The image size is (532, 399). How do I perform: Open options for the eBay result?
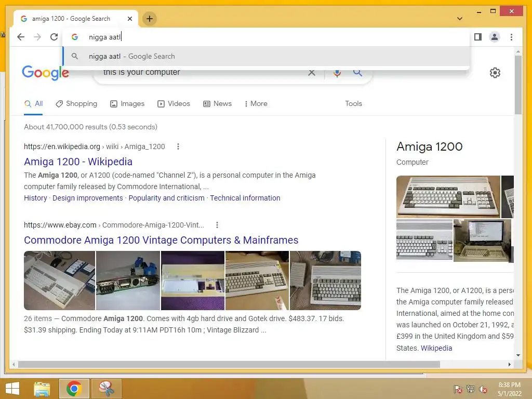(217, 225)
